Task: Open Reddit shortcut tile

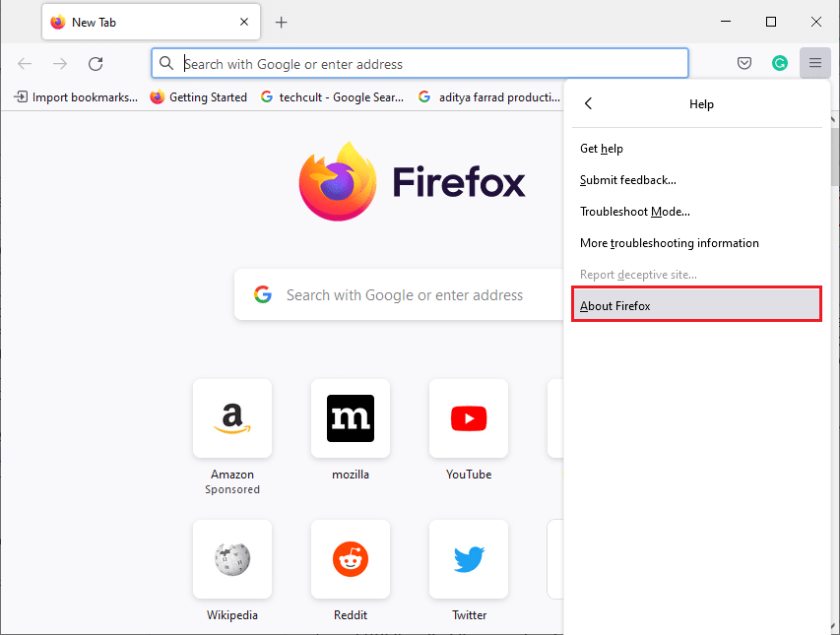Action: (351, 559)
